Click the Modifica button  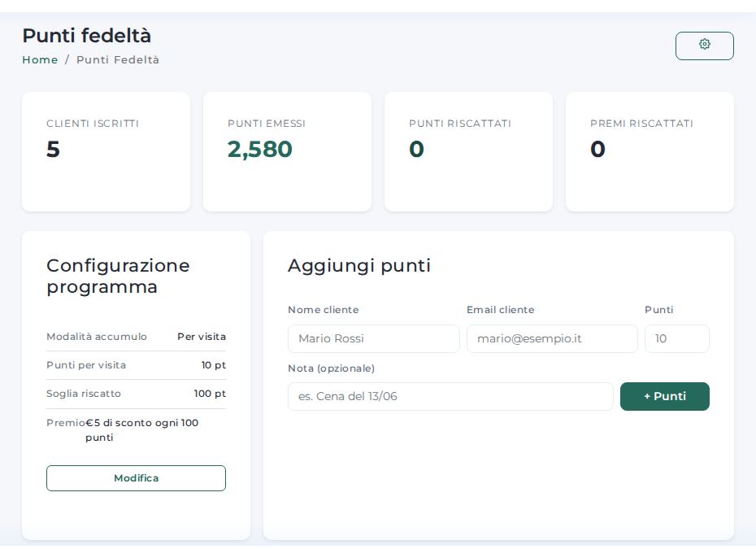(136, 478)
